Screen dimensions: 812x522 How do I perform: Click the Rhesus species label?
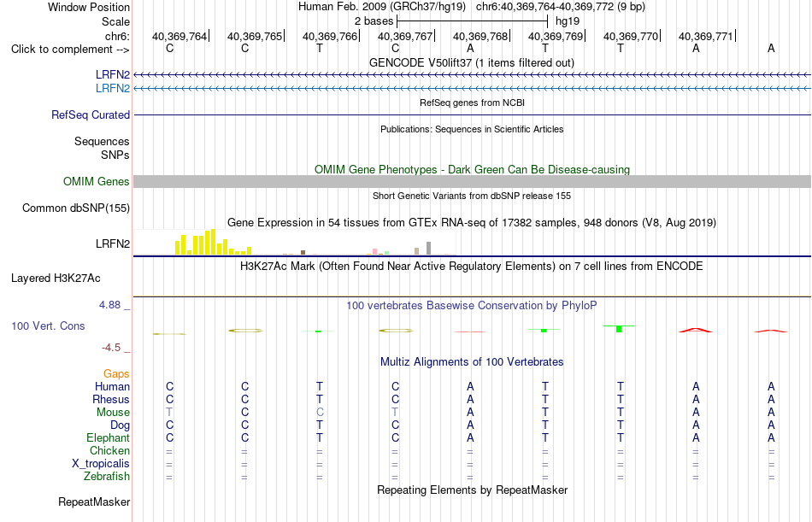(x=111, y=400)
